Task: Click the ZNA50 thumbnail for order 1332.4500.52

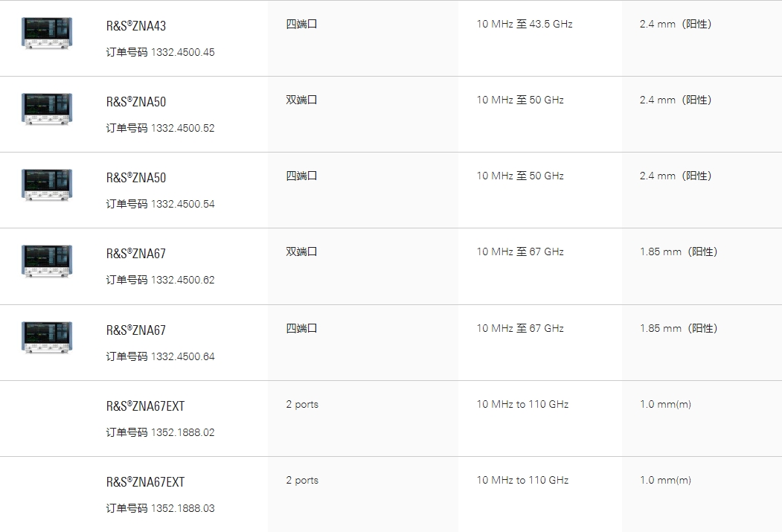Action: pos(47,109)
